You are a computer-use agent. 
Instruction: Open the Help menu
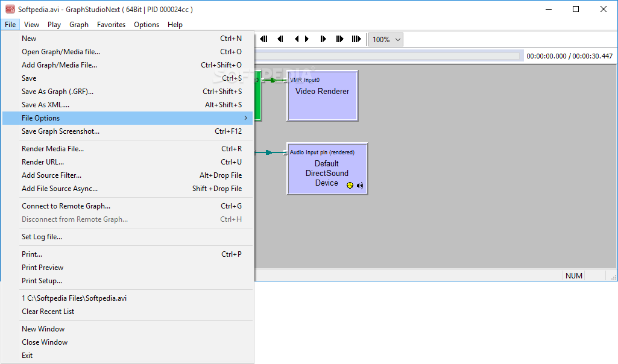click(x=175, y=25)
